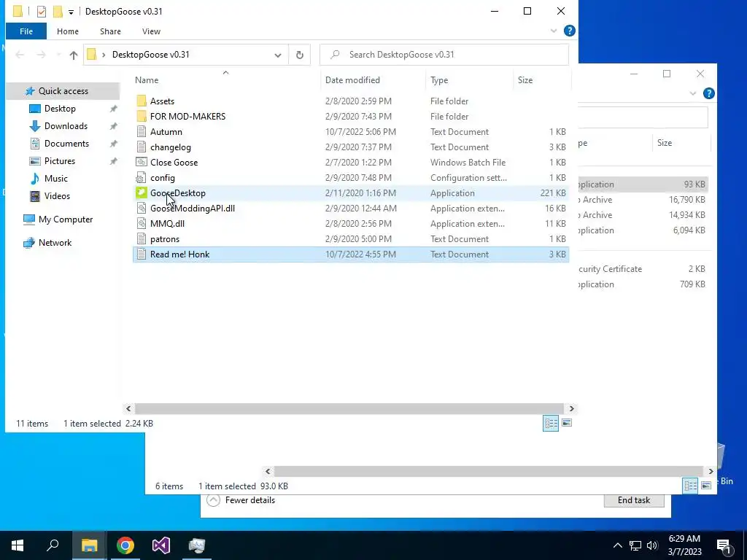Screen dimensions: 747x560
Task: Select the Close Goose batch file icon
Action: pos(141,163)
